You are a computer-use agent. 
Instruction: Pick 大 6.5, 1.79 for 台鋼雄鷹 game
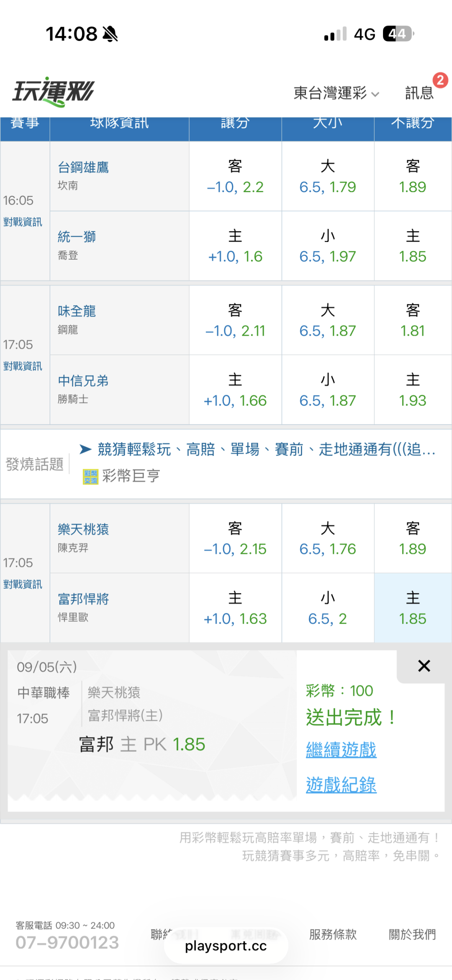click(x=328, y=176)
